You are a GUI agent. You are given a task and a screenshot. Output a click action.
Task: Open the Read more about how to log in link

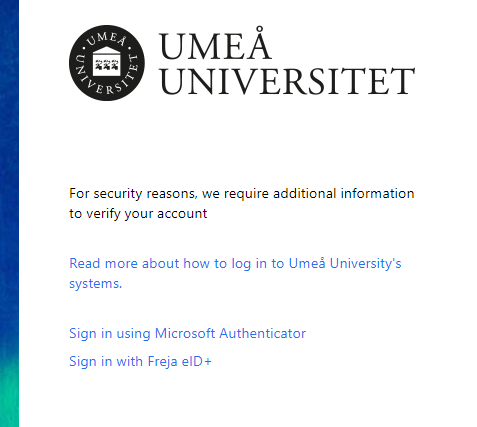click(x=235, y=273)
